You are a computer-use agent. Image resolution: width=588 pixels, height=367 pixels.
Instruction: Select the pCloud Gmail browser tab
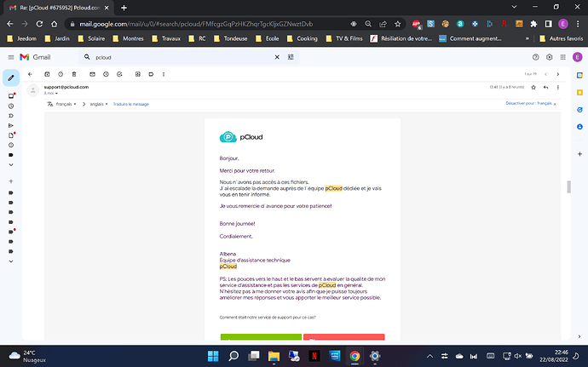click(60, 8)
